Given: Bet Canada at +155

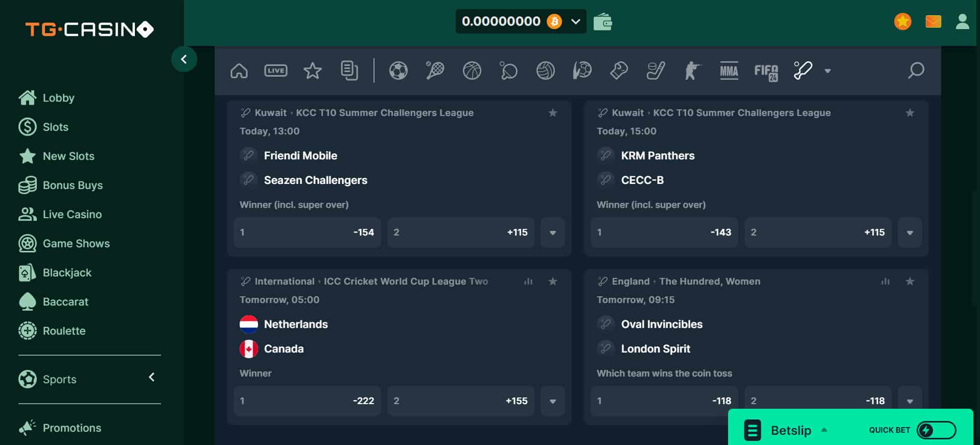Looking at the screenshot, I should coord(461,401).
